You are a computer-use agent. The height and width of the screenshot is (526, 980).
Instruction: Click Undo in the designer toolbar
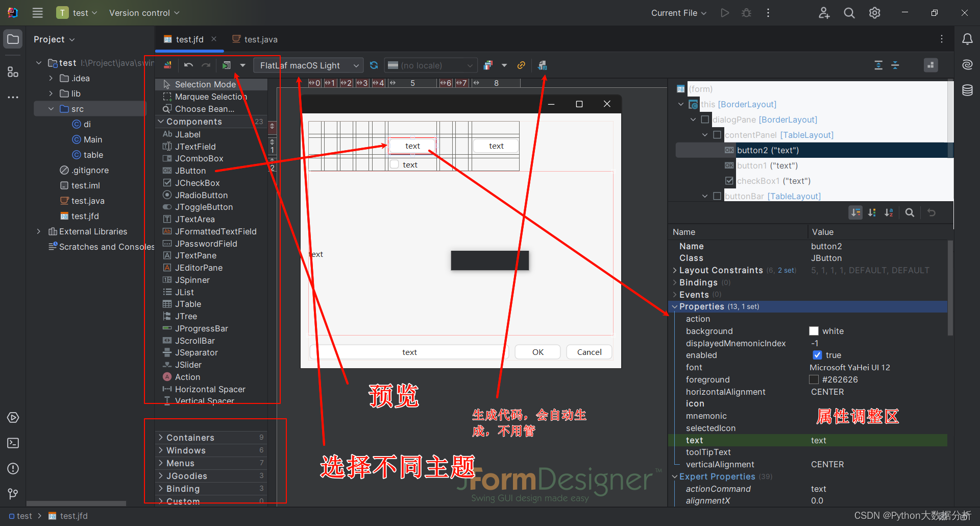(188, 65)
